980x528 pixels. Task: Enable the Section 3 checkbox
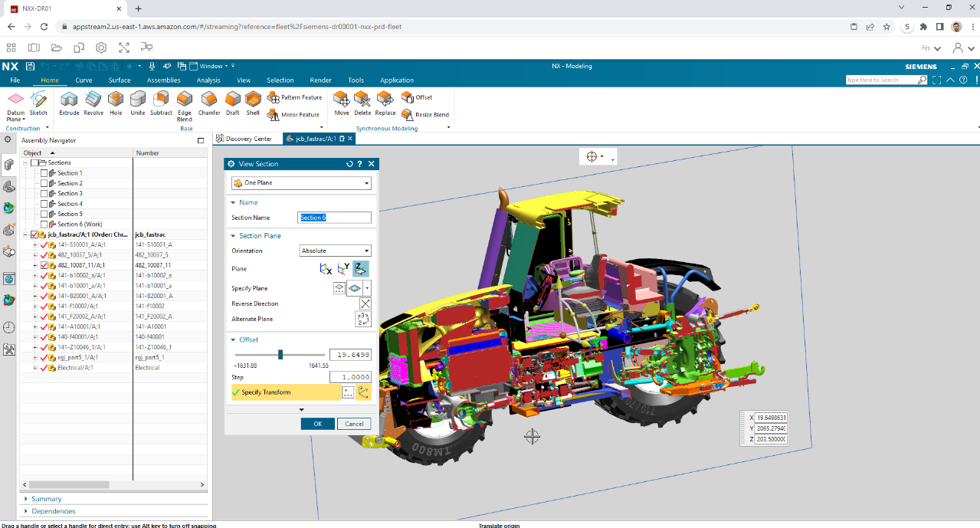pos(44,194)
